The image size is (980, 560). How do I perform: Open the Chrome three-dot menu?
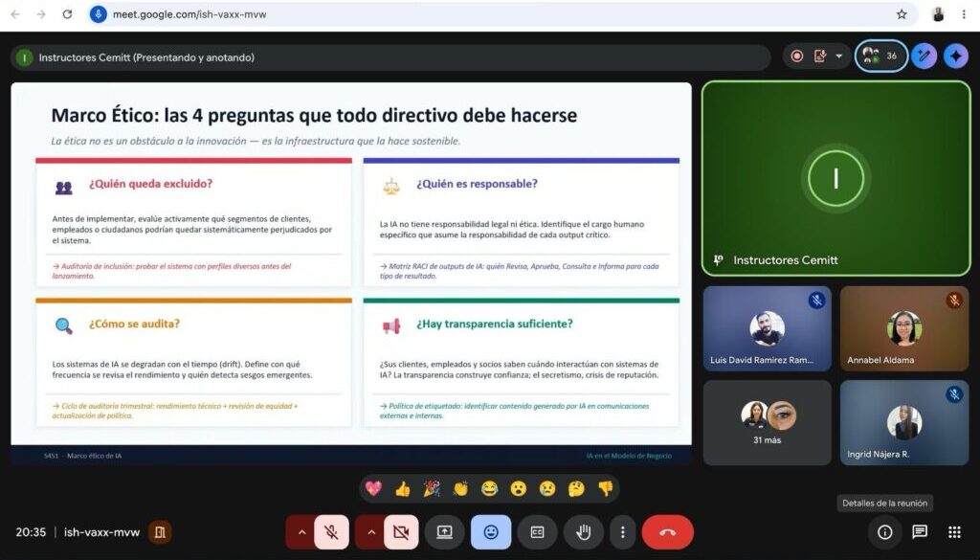point(964,14)
